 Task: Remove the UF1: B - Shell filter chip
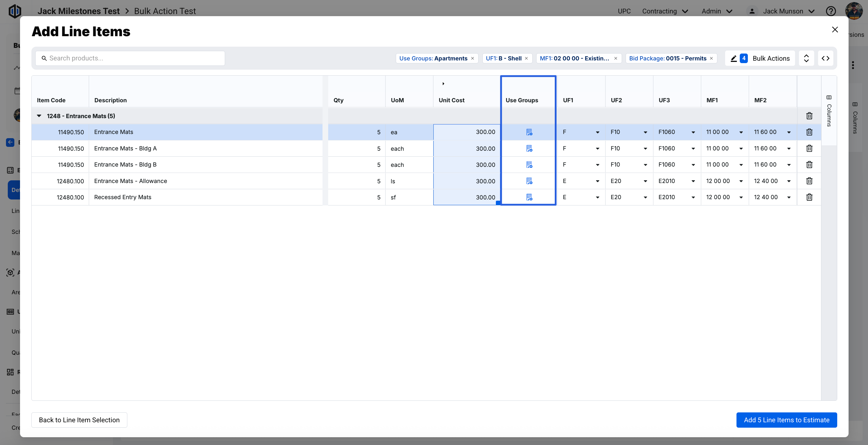click(526, 58)
